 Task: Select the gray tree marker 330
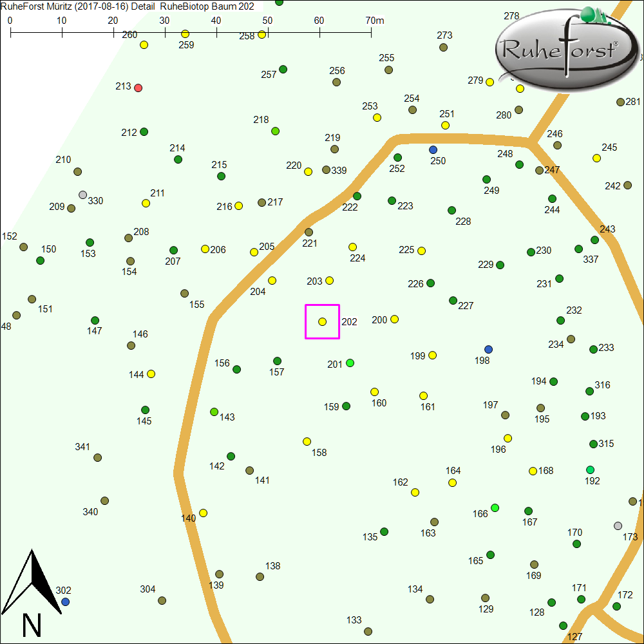[x=82, y=194]
